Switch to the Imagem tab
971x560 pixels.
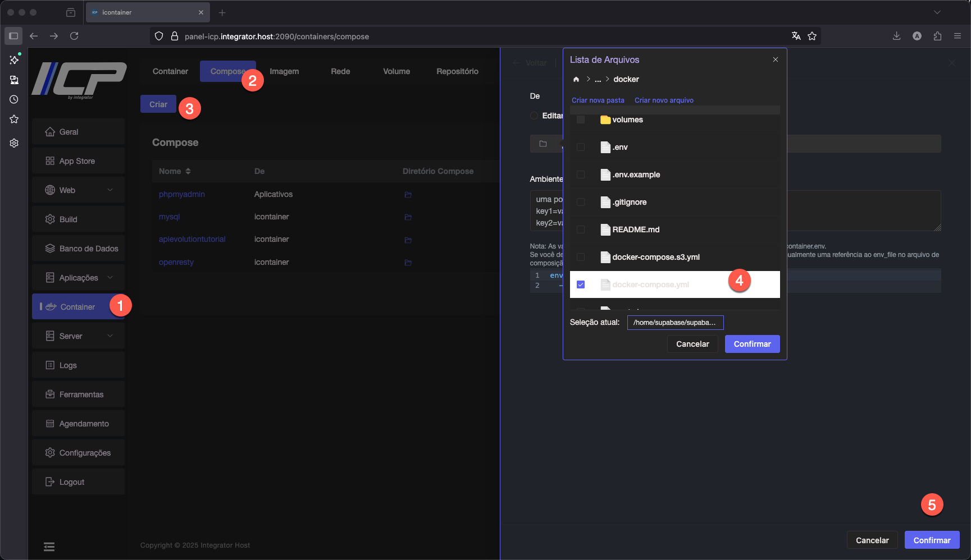[284, 71]
